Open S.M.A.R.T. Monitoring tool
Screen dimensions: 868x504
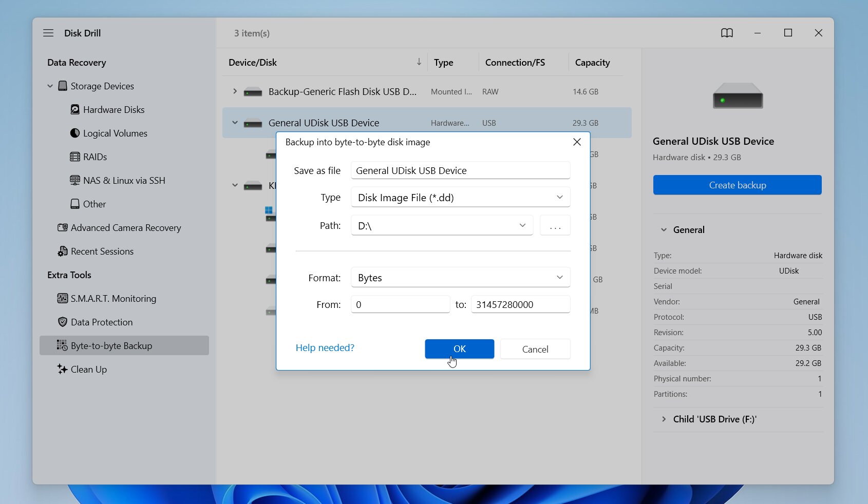[x=113, y=298]
